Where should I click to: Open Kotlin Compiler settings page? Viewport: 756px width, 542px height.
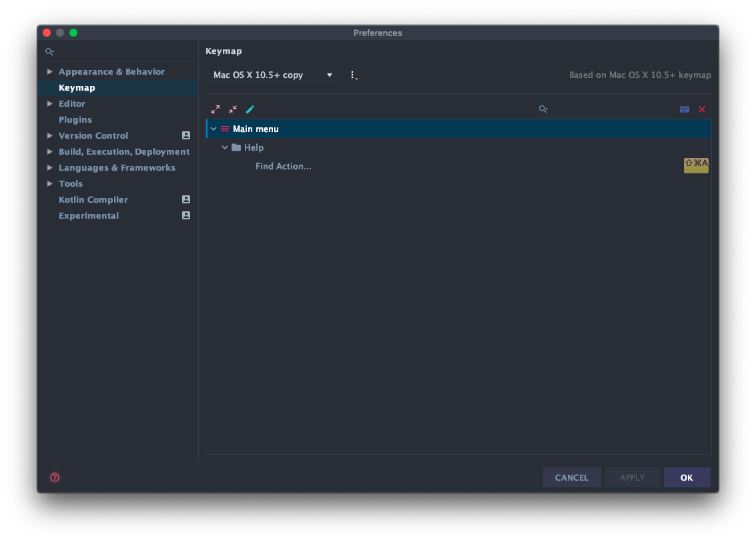(93, 199)
